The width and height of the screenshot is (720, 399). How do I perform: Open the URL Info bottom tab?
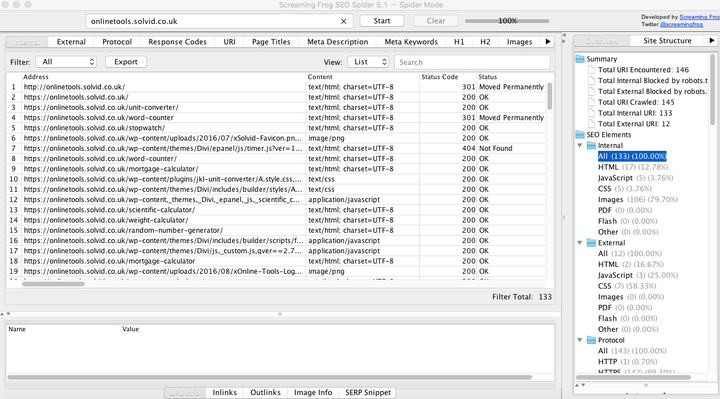point(185,393)
